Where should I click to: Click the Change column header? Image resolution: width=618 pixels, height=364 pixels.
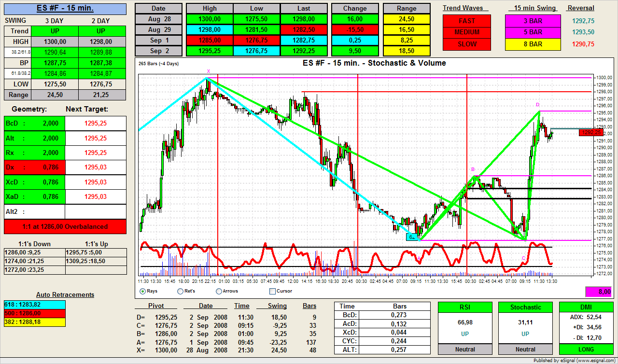pyautogui.click(x=355, y=8)
